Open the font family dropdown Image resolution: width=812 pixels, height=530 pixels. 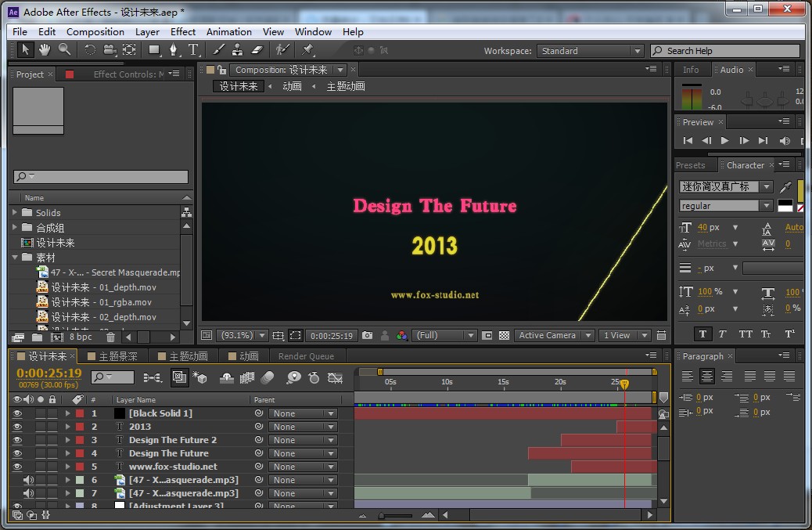coord(725,186)
